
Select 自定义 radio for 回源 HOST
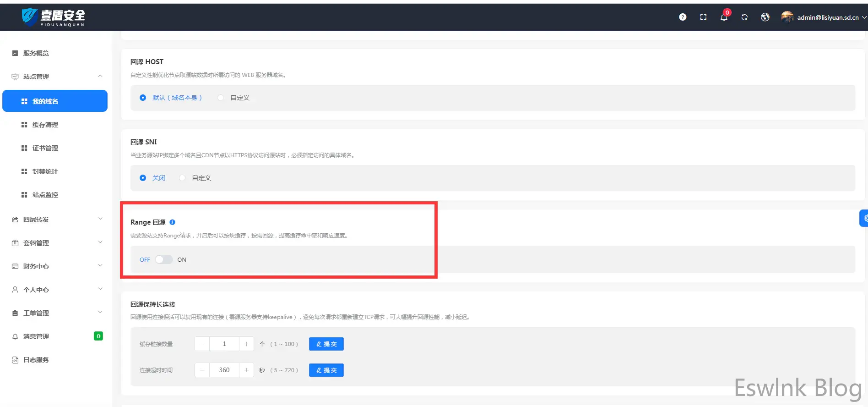pyautogui.click(x=221, y=98)
